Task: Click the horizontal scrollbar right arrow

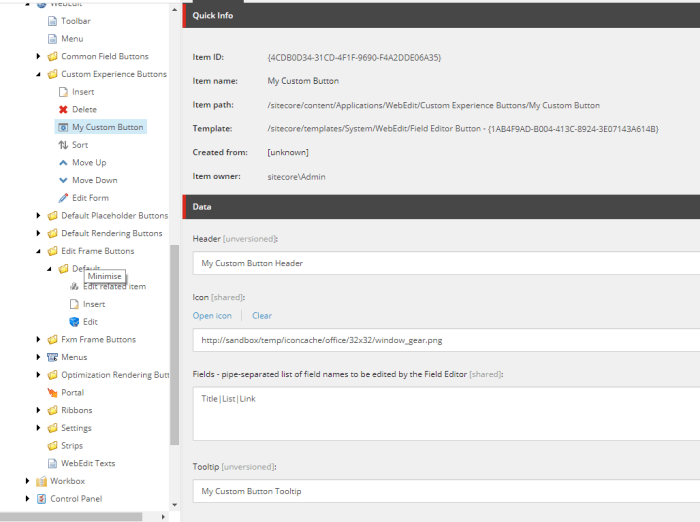Action: (163, 517)
